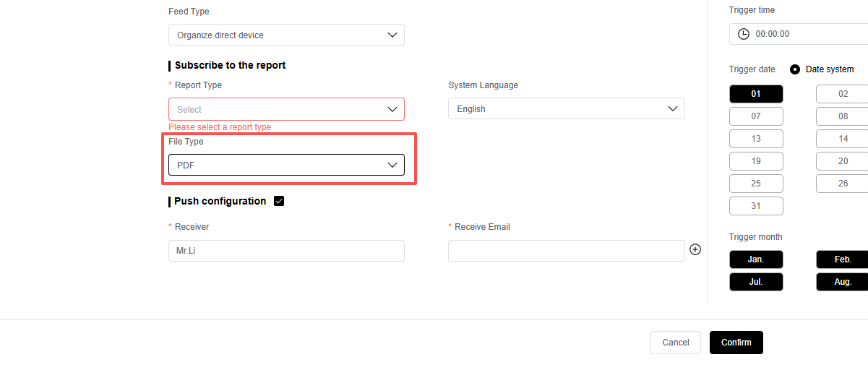The width and height of the screenshot is (868, 378).
Task: Select the Date system radio button
Action: [x=795, y=69]
